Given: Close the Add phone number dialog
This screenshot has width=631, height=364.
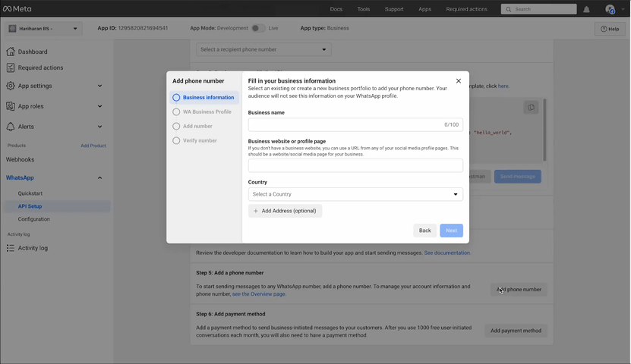Looking at the screenshot, I should click(459, 80).
